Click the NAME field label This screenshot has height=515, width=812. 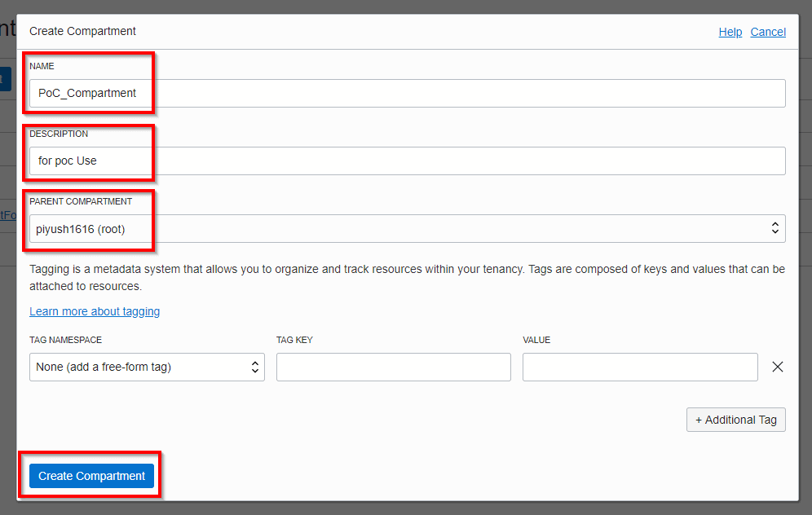coord(42,66)
